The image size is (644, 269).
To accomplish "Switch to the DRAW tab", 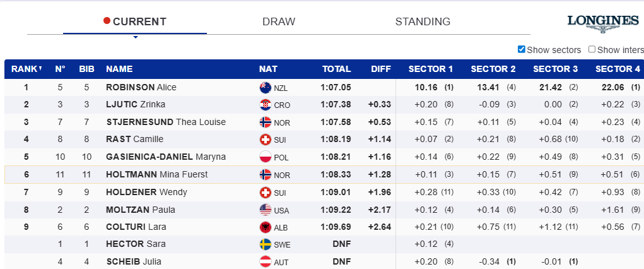I will [279, 21].
